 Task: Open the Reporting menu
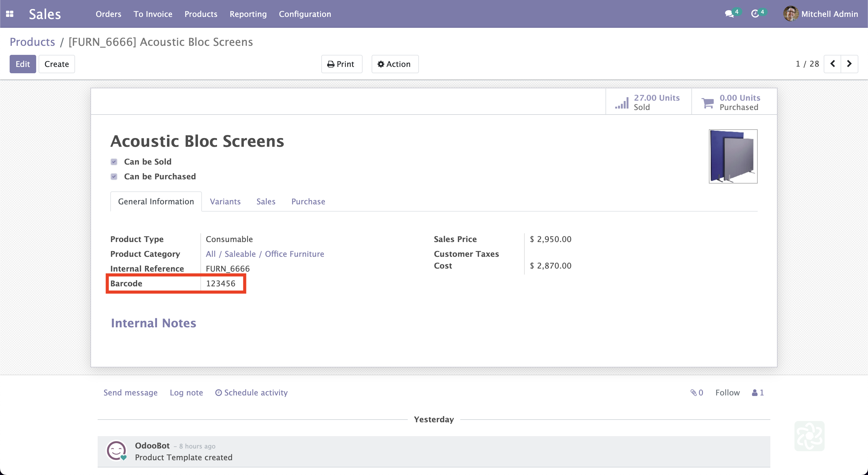248,14
